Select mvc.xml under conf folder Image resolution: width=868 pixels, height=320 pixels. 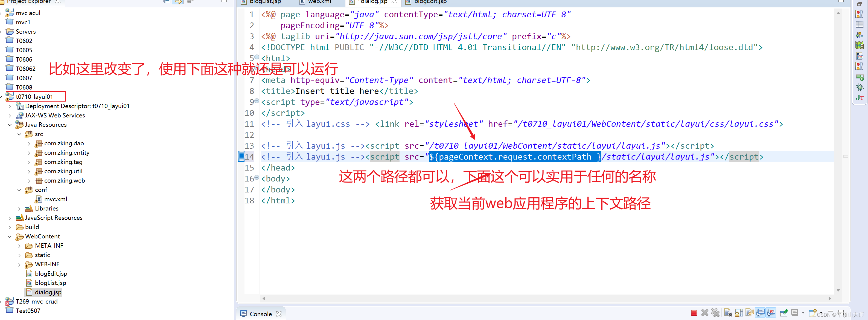pyautogui.click(x=55, y=199)
